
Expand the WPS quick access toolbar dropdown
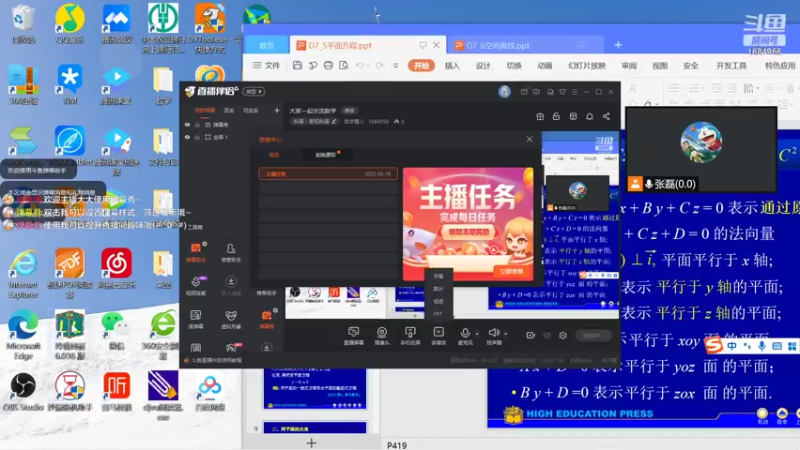pyautogui.click(x=395, y=65)
